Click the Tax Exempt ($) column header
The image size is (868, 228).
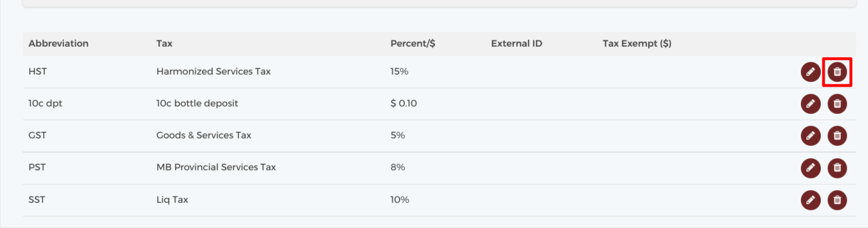(x=637, y=43)
